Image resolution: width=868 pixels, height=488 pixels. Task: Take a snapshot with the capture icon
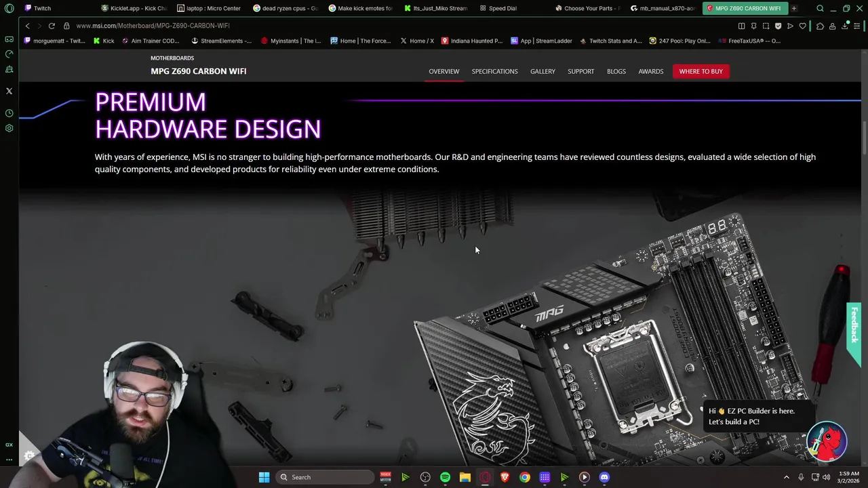tap(766, 26)
